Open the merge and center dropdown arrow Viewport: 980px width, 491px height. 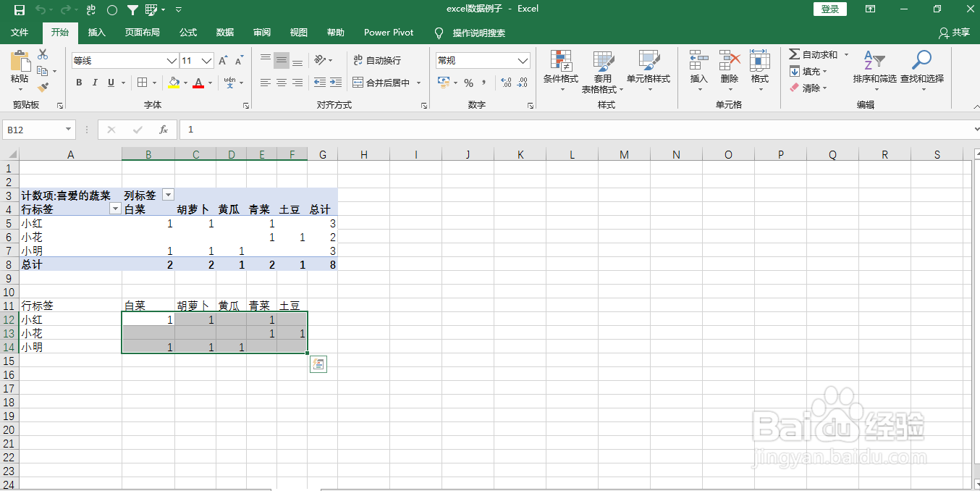coord(418,83)
